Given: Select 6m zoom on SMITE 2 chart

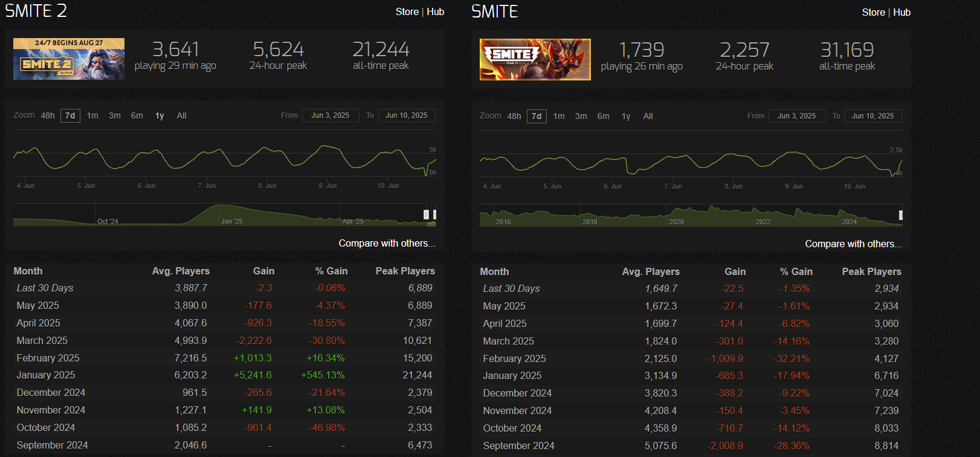Looking at the screenshot, I should tap(137, 115).
